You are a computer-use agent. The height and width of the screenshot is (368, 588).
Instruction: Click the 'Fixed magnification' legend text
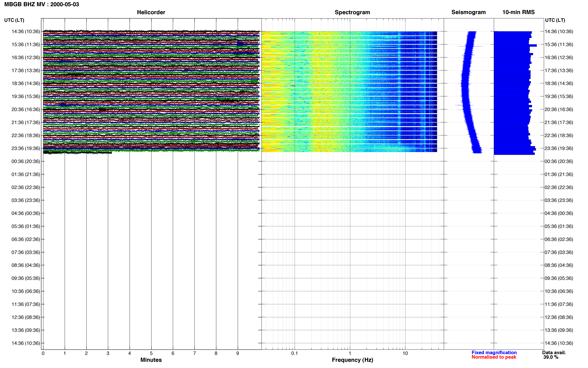pos(494,352)
